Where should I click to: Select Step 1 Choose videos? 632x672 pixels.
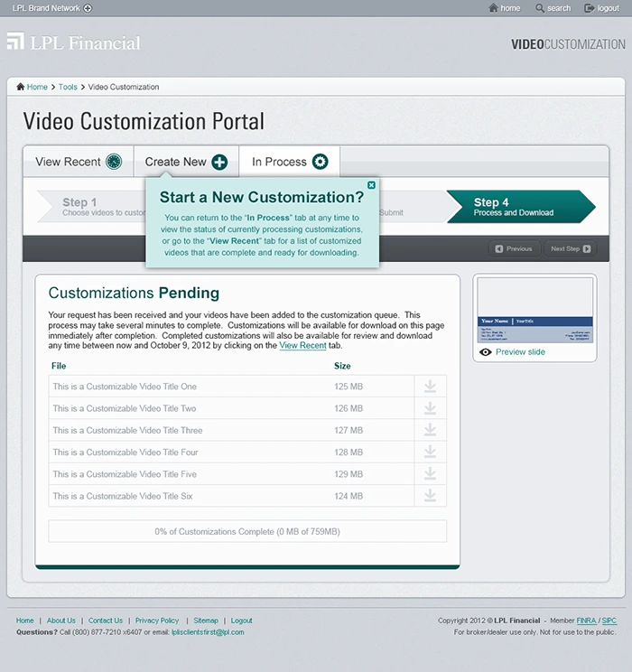point(92,207)
